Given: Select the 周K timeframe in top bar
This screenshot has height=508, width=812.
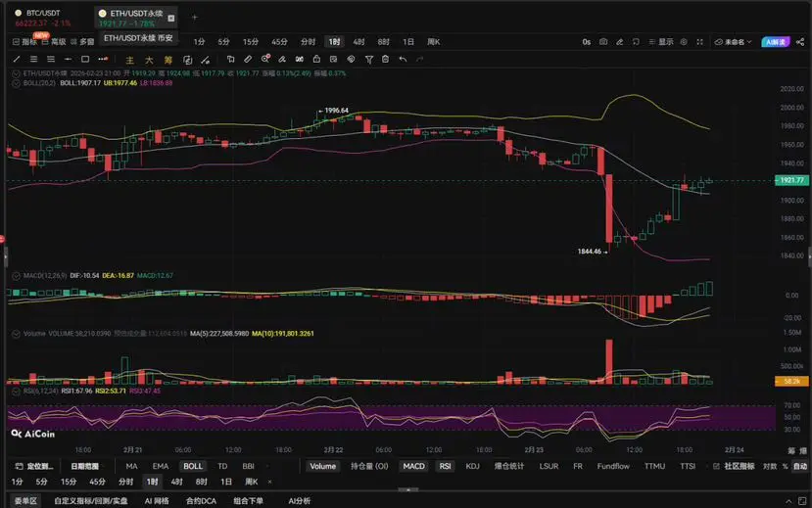Looking at the screenshot, I should point(434,42).
